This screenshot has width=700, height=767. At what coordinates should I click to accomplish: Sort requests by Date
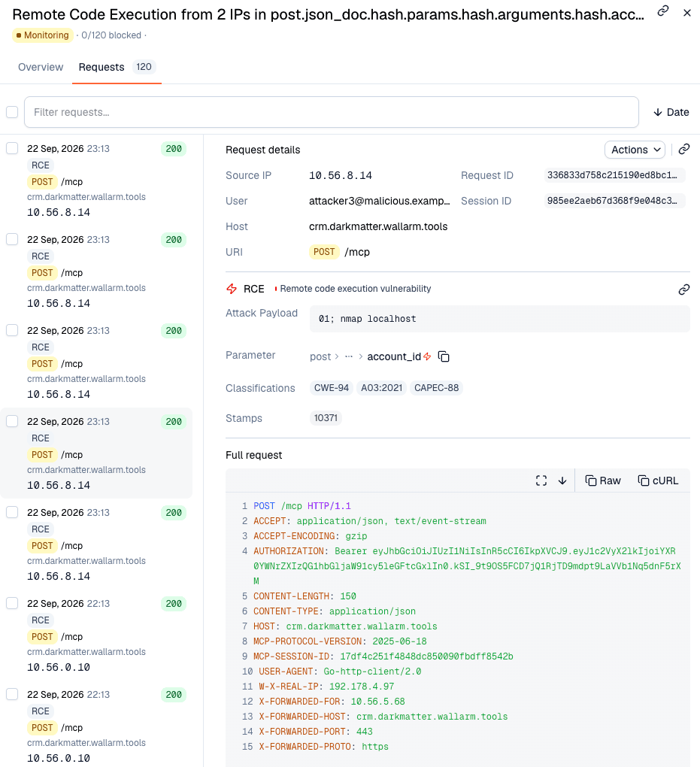[x=671, y=112]
